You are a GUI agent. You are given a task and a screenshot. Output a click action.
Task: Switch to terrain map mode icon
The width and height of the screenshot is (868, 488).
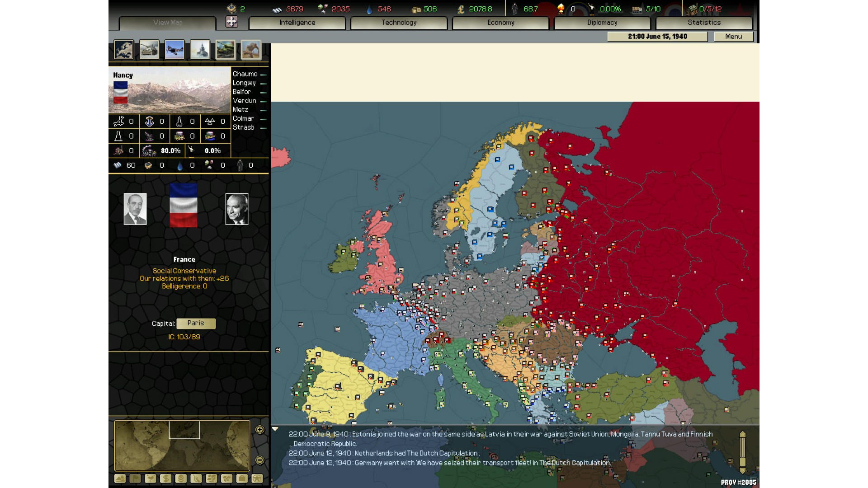tap(120, 479)
